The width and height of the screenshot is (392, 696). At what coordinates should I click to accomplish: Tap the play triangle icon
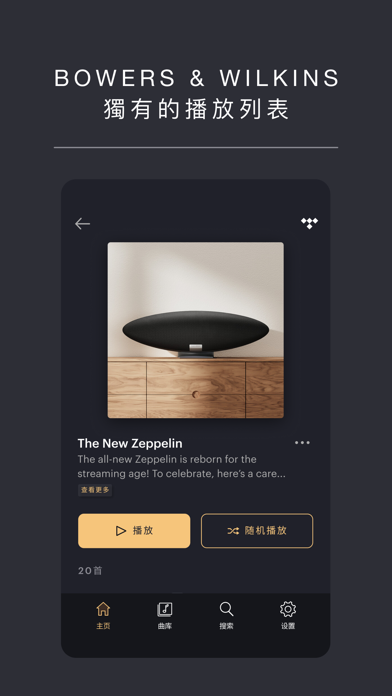tap(121, 531)
